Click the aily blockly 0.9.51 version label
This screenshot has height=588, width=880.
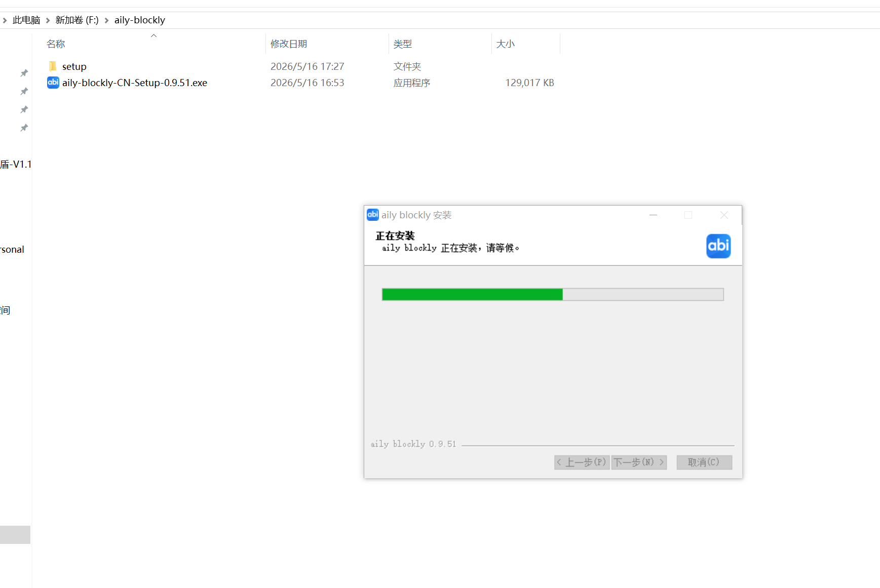point(413,444)
